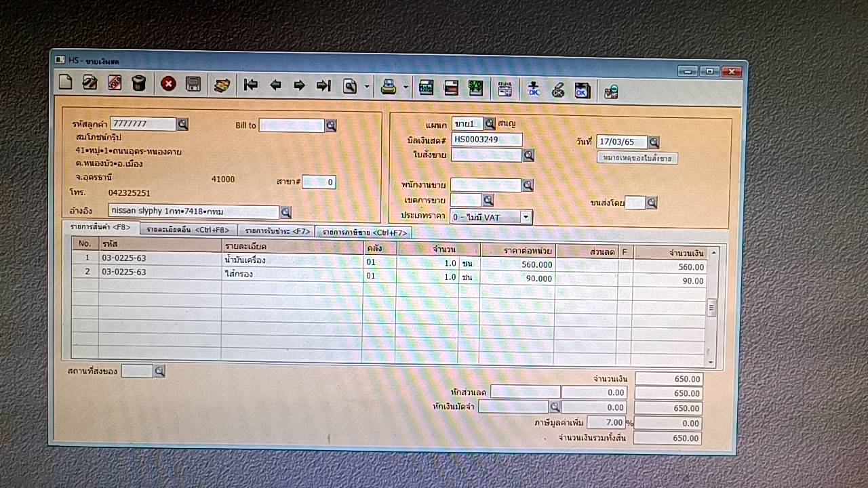Open salesperson lookup magnifier
Viewport: 868px width, 488px height.
(x=528, y=185)
